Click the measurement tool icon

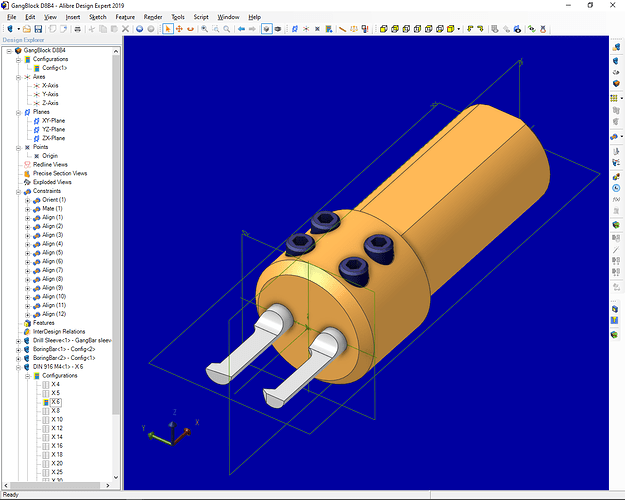342,29
